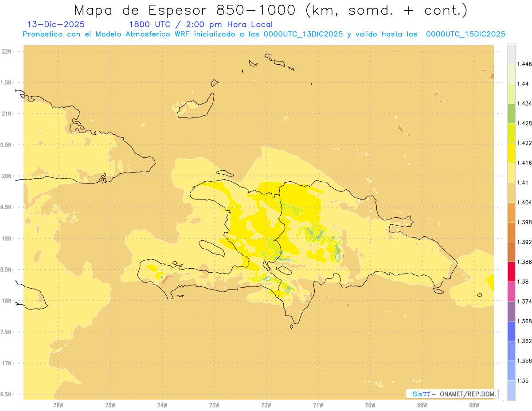Click the bright yellow legend band below 1.422
The height and width of the screenshot is (411, 532).
[511, 153]
